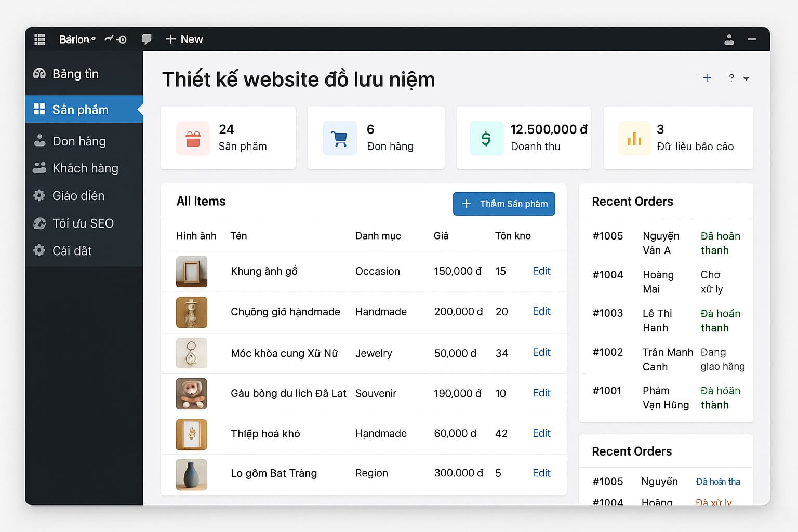Select Sản phẩm in the sidebar

tap(84, 109)
